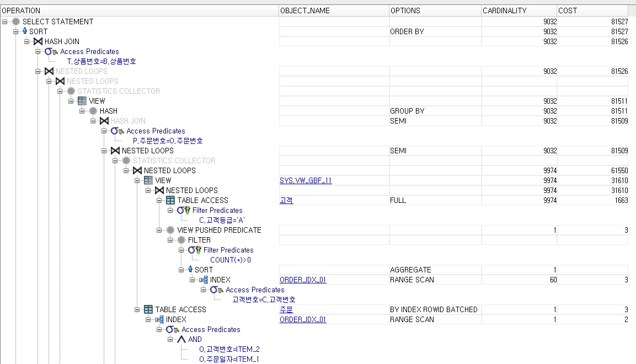
Task: Open ORDER_IDX_01 link in RANGE SCAN 60 row
Action: (x=303, y=280)
